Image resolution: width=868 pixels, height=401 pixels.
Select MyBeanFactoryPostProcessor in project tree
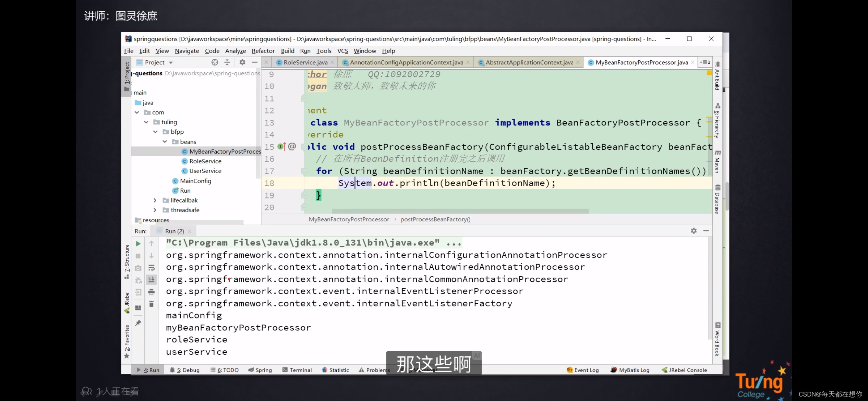click(x=225, y=151)
